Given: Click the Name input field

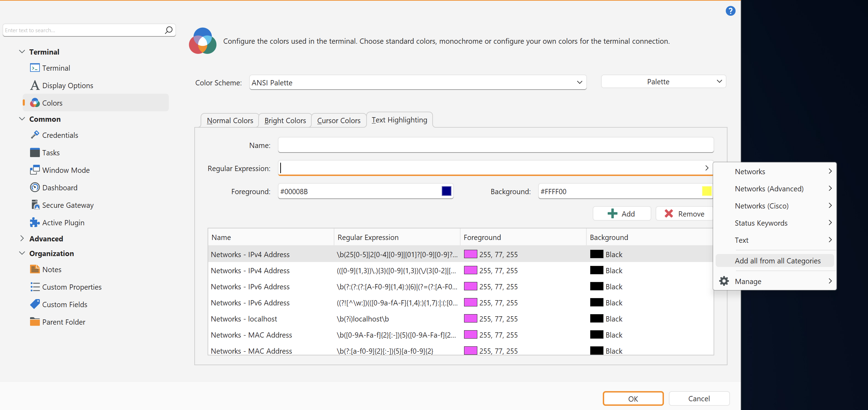Looking at the screenshot, I should [496, 145].
